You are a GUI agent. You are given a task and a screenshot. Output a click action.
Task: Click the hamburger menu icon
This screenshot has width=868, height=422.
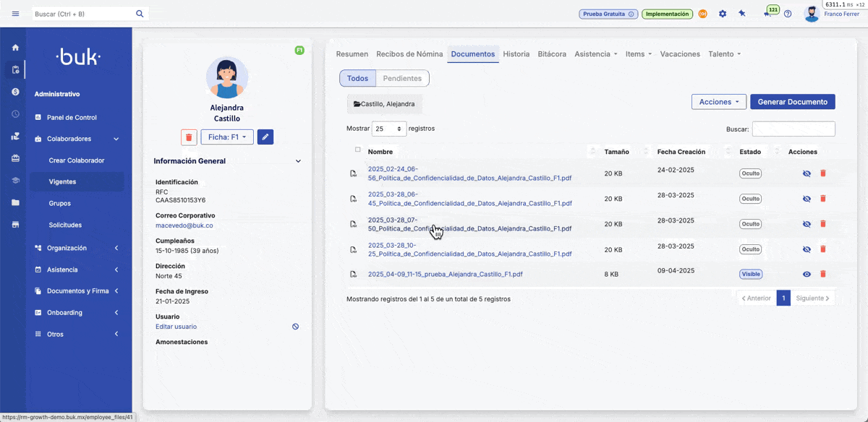16,14
